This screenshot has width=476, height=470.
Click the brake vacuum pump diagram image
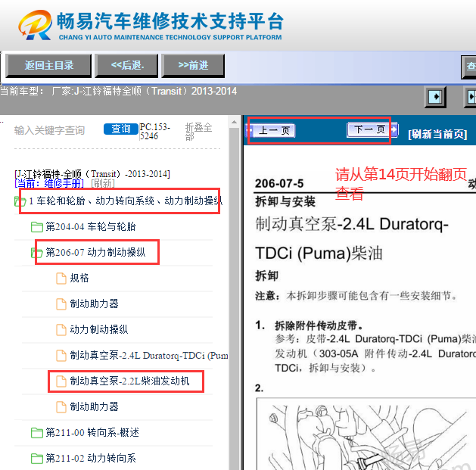click(366, 434)
